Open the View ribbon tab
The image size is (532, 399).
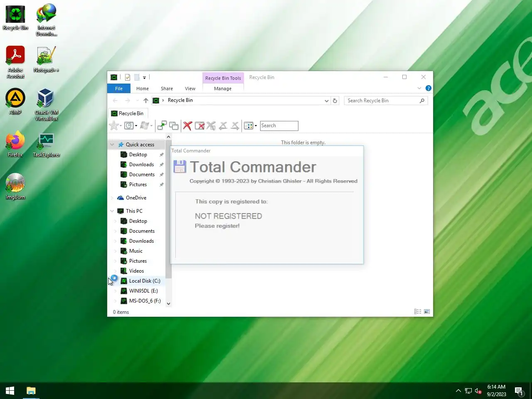pos(190,89)
